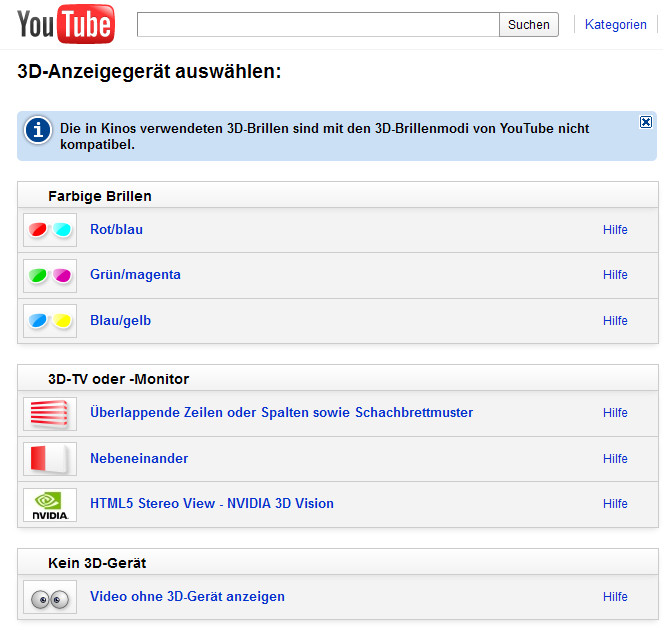Click the YouTube logo
Image resolution: width=663 pixels, height=631 pixels.
tap(66, 24)
